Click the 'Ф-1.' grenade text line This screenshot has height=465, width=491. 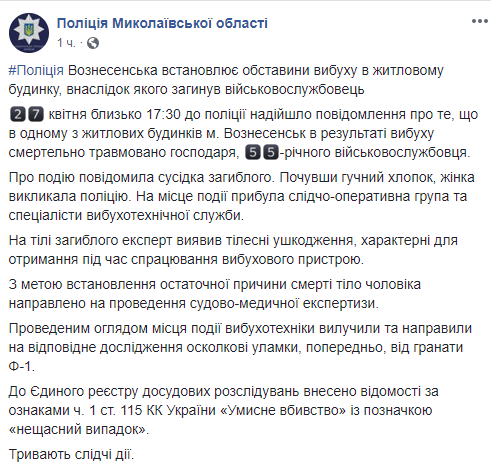pyautogui.click(x=22, y=367)
